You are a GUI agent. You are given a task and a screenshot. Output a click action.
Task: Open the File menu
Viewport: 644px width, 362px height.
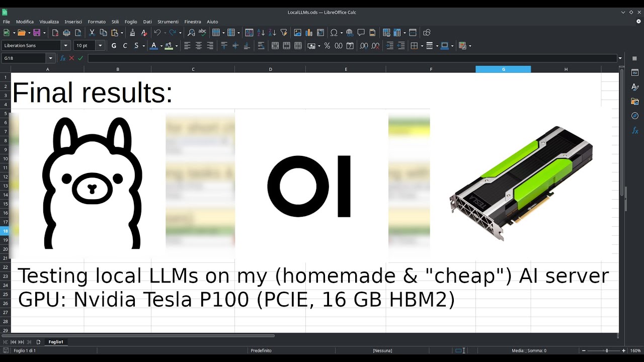pyautogui.click(x=7, y=22)
